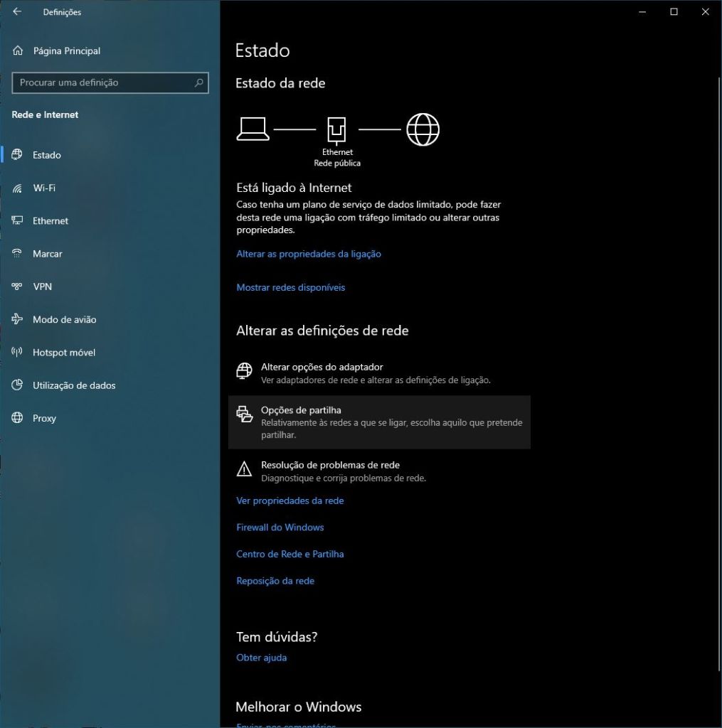Image resolution: width=722 pixels, height=728 pixels.
Task: Click the Proxy globe icon
Action: [x=18, y=419]
